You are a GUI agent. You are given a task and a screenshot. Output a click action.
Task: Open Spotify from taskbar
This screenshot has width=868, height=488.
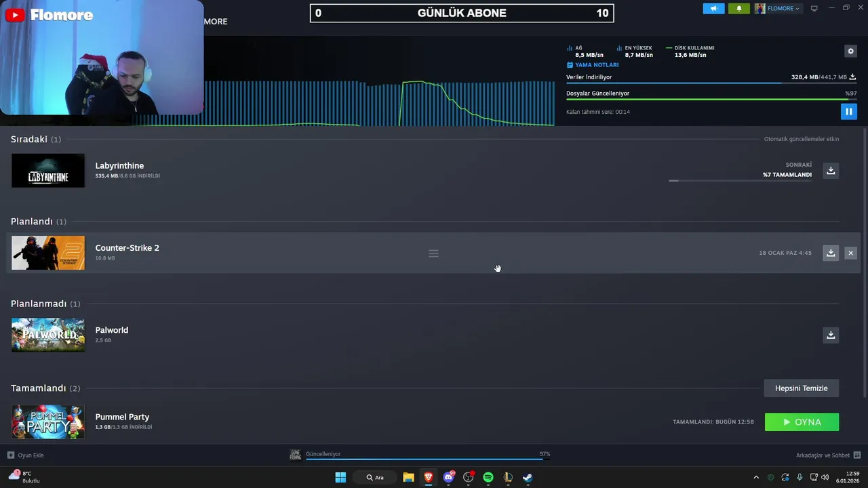(488, 477)
